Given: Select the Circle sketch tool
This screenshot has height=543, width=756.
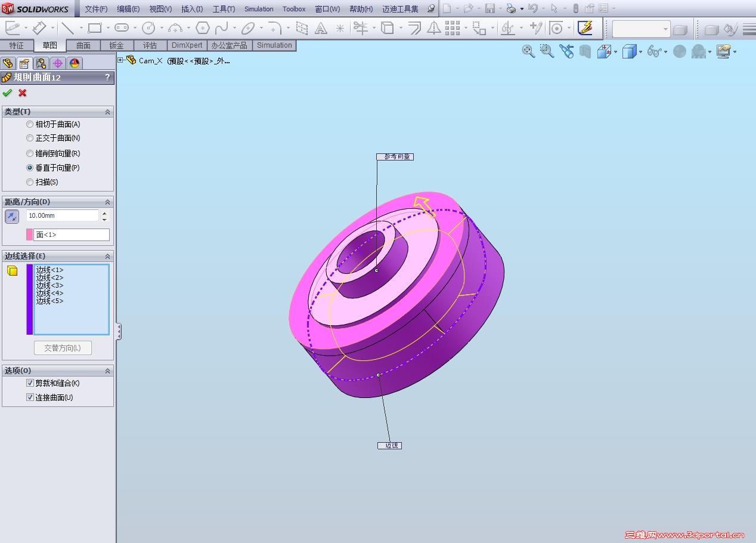Looking at the screenshot, I should coord(148,27).
